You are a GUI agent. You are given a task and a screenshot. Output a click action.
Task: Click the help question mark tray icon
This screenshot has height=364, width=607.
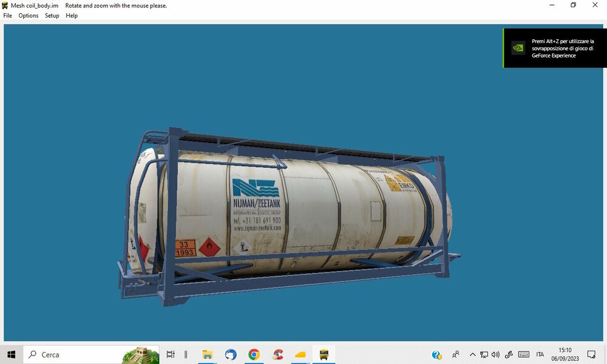coord(436,354)
